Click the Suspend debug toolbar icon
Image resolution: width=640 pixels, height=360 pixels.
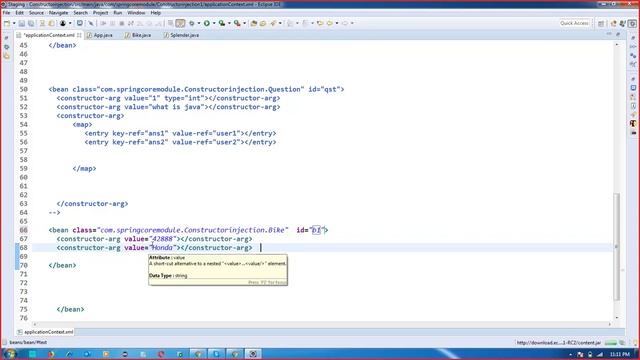pyautogui.click(x=112, y=23)
